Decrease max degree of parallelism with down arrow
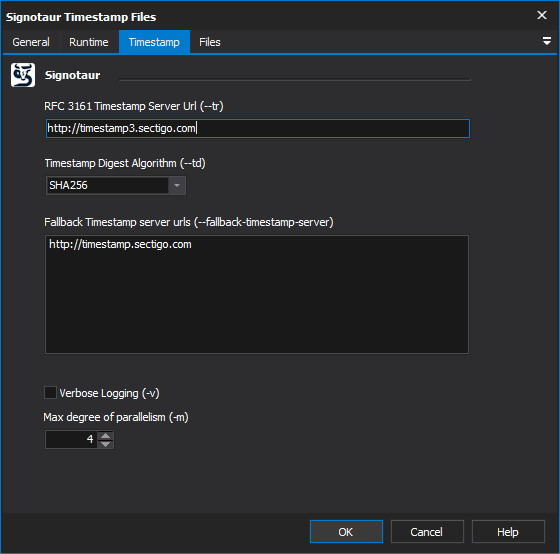The image size is (560, 554). (x=105, y=444)
